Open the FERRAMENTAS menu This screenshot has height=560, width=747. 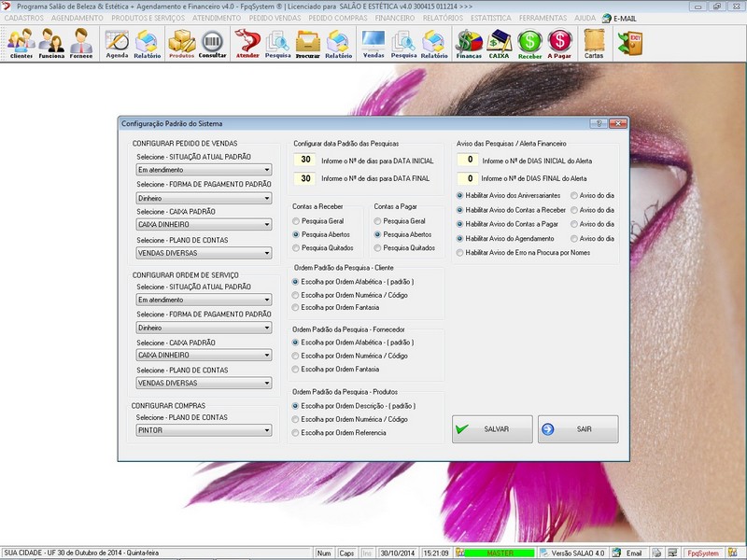pyautogui.click(x=543, y=18)
